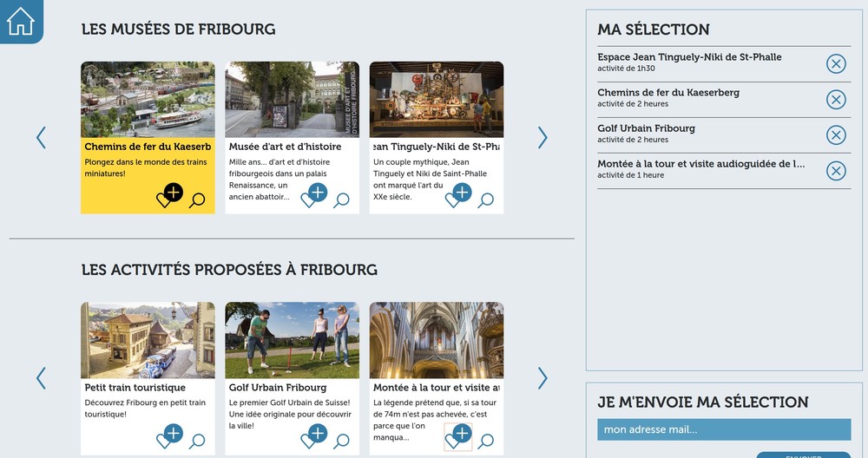Click the 'Golf Urbain Fribourg' card title
Image resolution: width=868 pixels, height=458 pixels.
(x=278, y=388)
